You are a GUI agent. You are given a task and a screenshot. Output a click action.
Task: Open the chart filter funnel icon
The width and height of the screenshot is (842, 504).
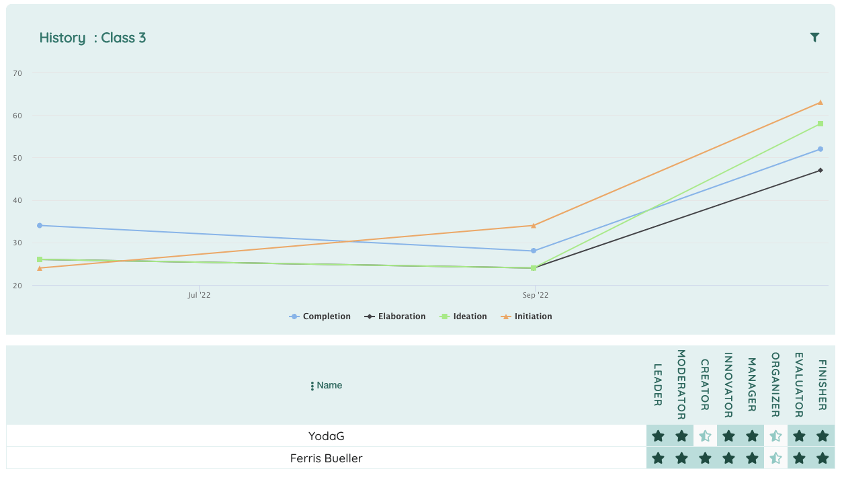(x=814, y=38)
